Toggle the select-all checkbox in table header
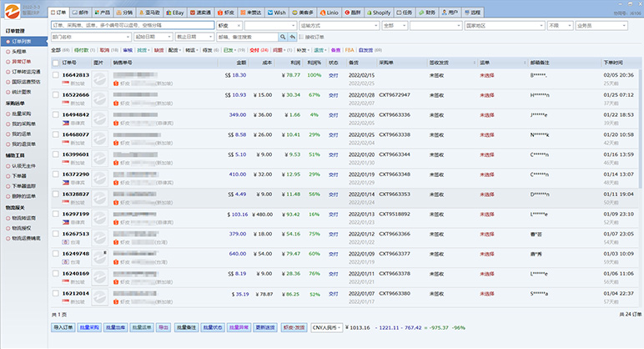Viewport: 644px width, 349px height. pos(55,63)
